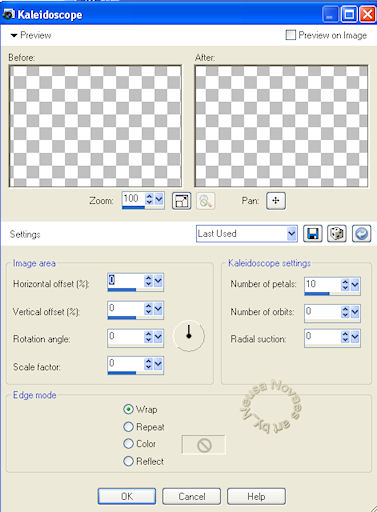The width and height of the screenshot is (377, 512).
Task: Click the fit-to-window preview icon beside Zoom
Action: (182, 201)
